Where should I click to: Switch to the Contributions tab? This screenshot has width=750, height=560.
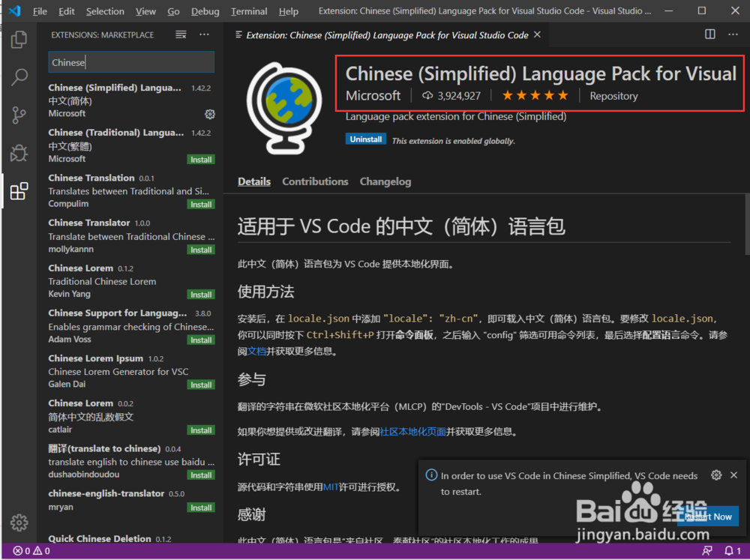[315, 181]
